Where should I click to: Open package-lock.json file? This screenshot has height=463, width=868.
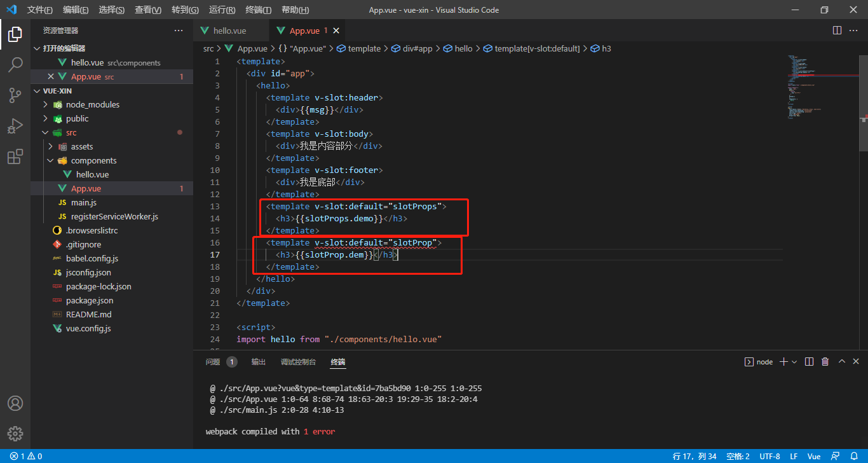click(112, 286)
